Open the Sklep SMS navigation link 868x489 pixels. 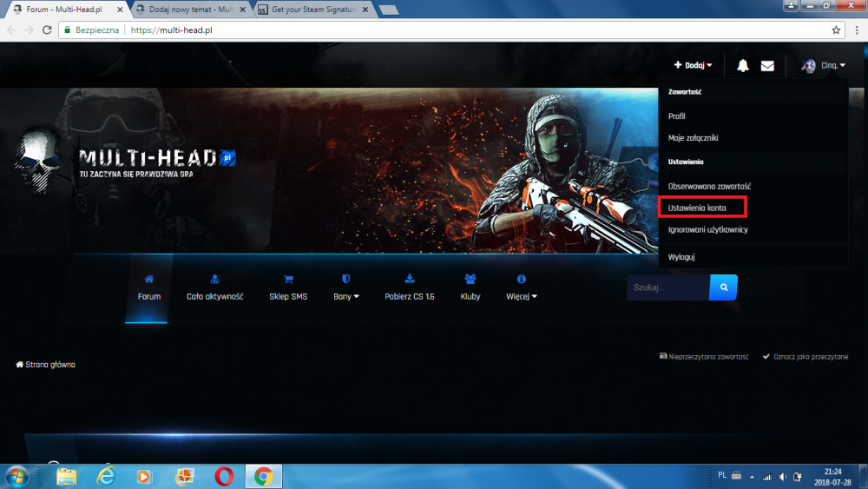click(x=288, y=296)
